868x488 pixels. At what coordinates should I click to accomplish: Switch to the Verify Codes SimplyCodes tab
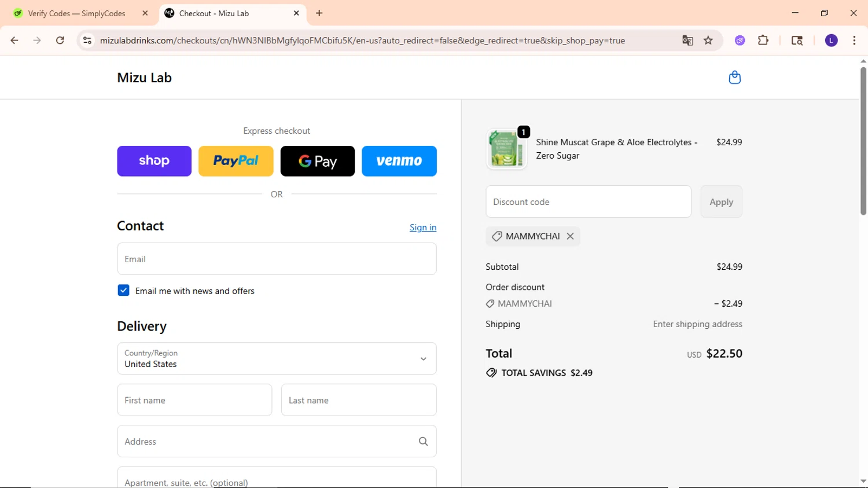point(77,13)
